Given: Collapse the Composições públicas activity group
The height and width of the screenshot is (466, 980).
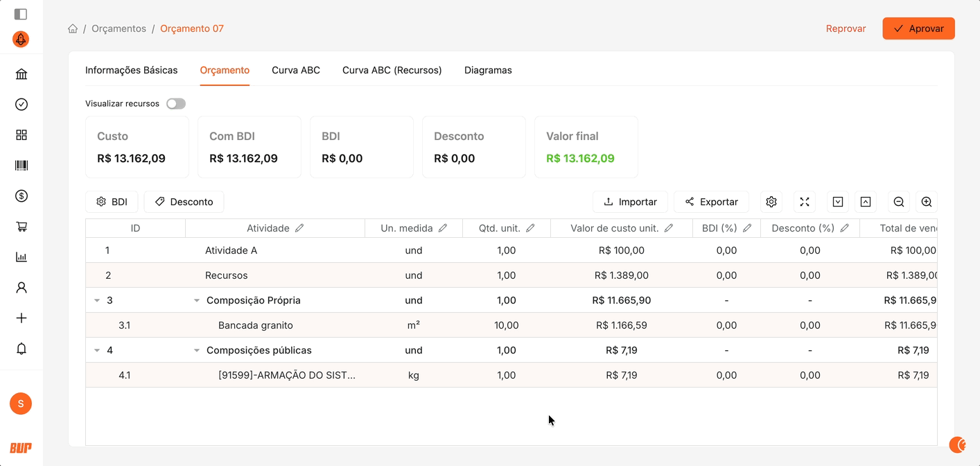Looking at the screenshot, I should pyautogui.click(x=197, y=350).
